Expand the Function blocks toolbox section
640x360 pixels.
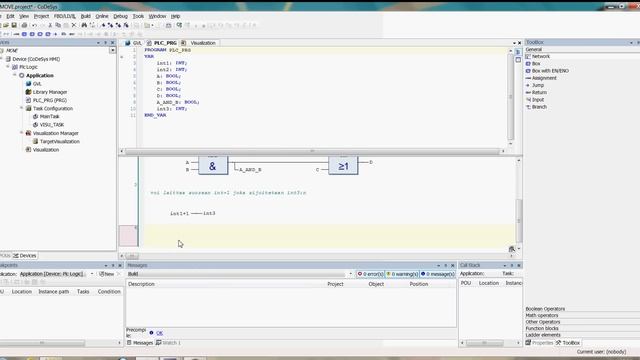[582, 329]
